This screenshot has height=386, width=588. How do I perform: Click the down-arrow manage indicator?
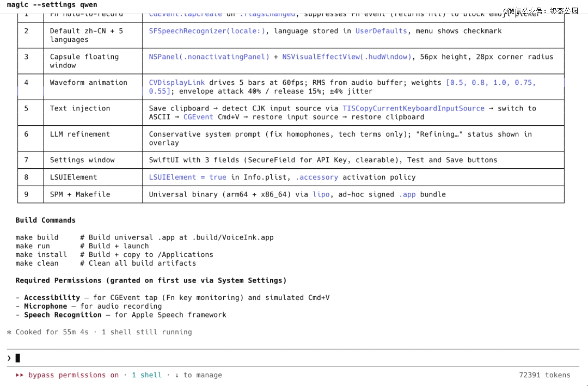(x=177, y=375)
